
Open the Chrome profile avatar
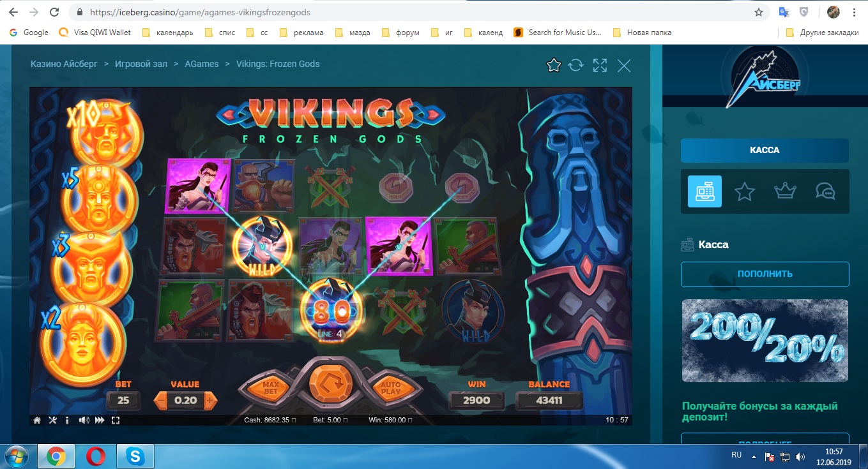pos(833,12)
